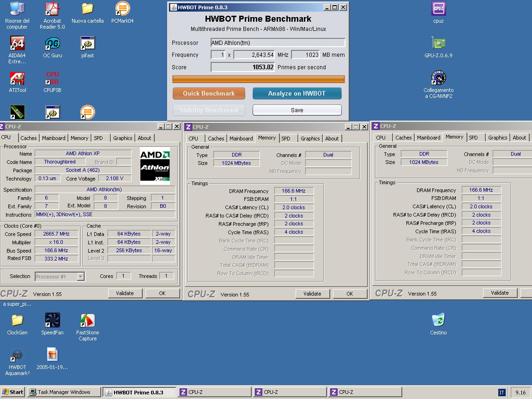Open Graphics tab in middle CPU-Z window
Viewport: 532px width, 399px height.
[x=310, y=139]
